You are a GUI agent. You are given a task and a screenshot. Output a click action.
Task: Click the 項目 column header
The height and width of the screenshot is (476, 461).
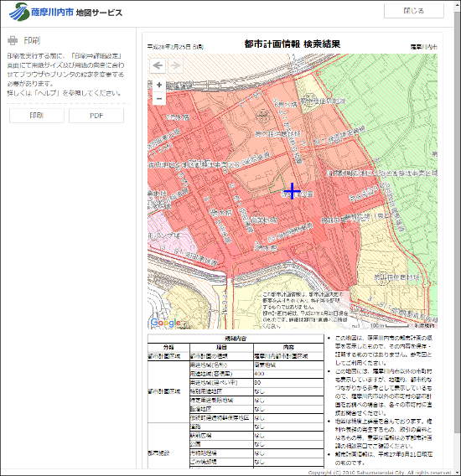click(x=221, y=347)
